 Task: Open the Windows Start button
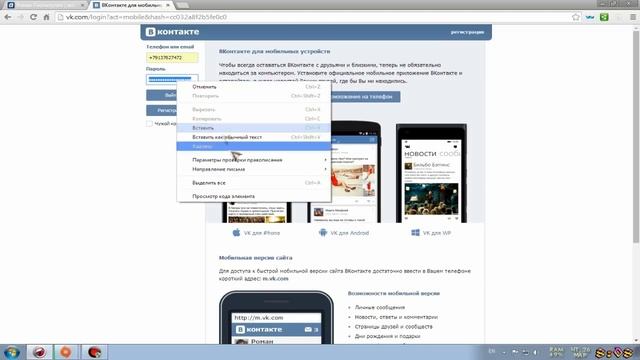tap(11, 352)
